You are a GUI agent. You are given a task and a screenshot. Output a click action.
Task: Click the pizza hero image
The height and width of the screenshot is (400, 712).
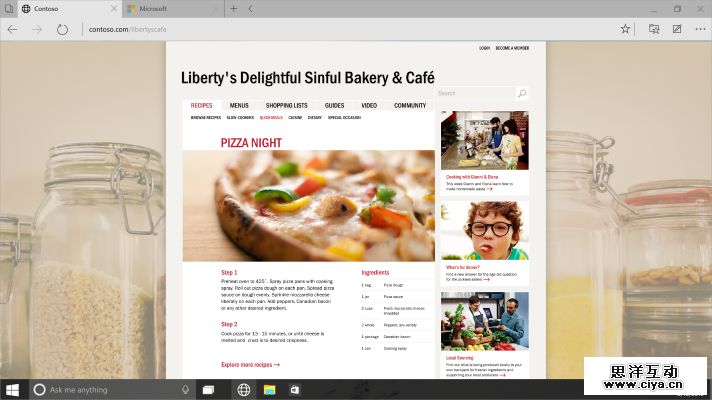tap(309, 206)
